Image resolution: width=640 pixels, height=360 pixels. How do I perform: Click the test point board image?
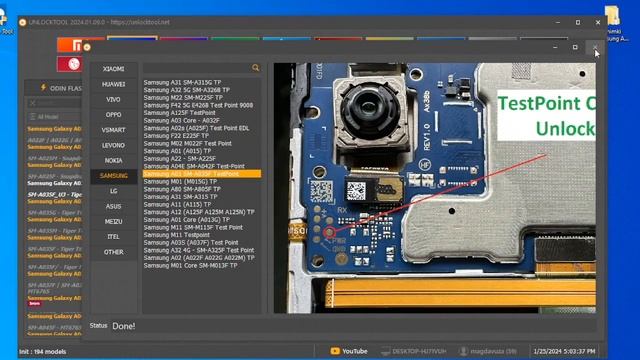tap(434, 188)
